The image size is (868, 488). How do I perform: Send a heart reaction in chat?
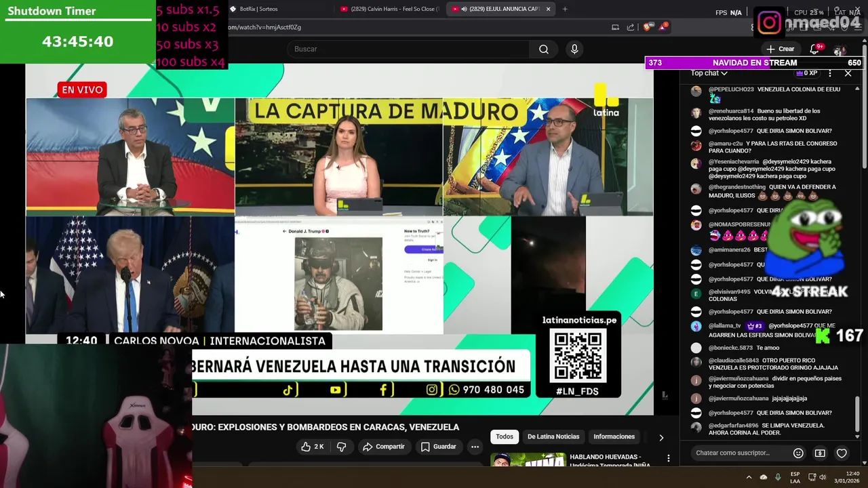[842, 453]
